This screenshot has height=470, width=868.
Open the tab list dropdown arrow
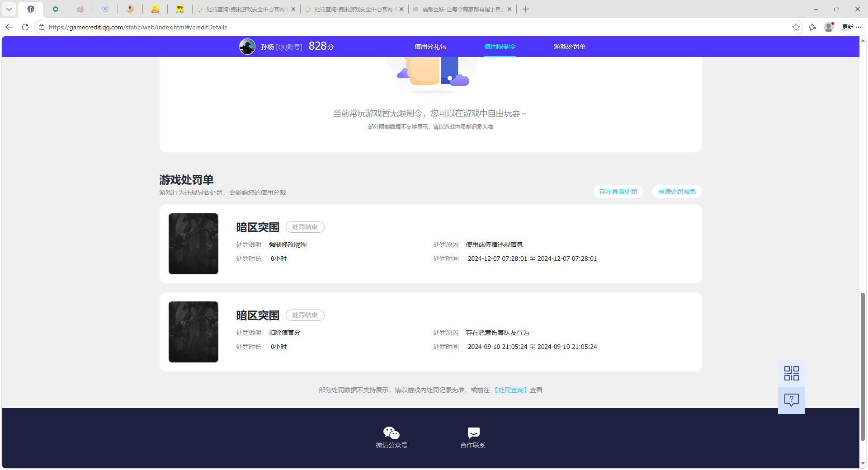click(x=9, y=9)
